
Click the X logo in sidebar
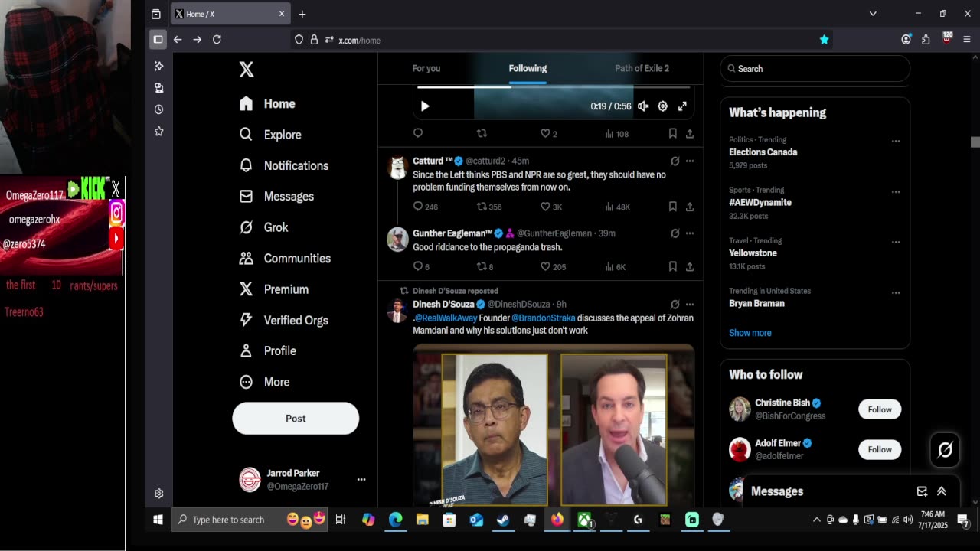click(246, 70)
